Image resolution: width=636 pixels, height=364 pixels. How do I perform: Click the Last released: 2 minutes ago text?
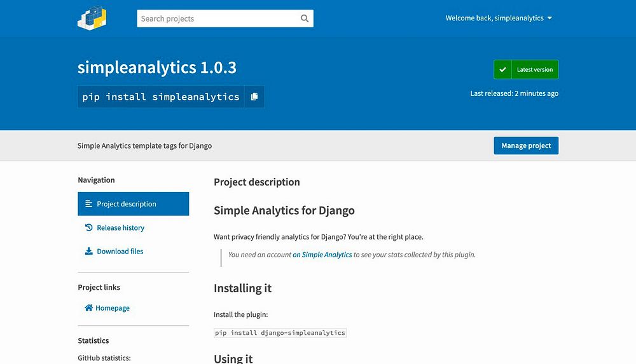[515, 93]
